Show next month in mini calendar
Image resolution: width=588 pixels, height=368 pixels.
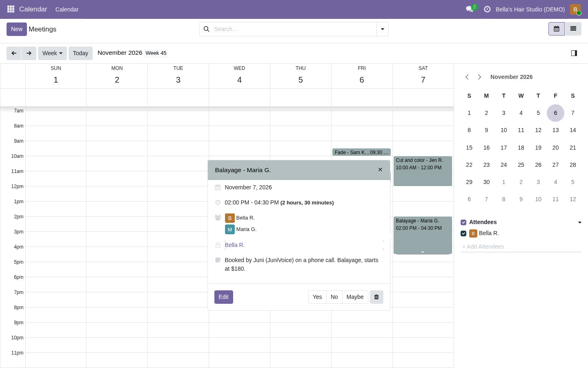click(x=479, y=77)
